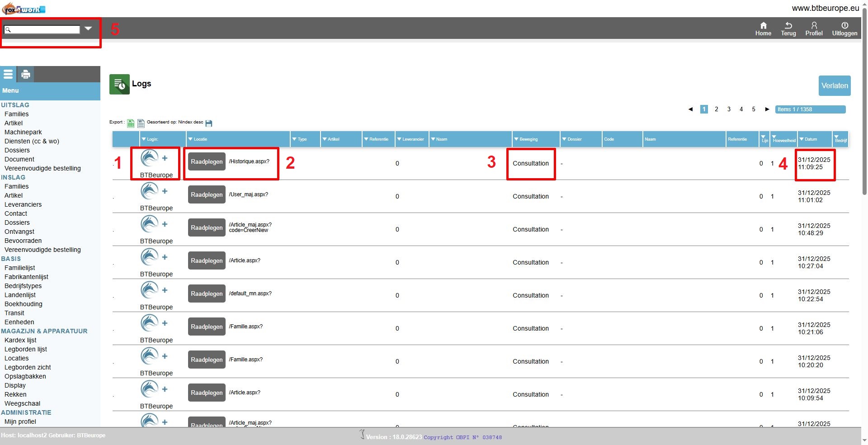
Task: Open the Profiel icon
Action: tap(814, 25)
